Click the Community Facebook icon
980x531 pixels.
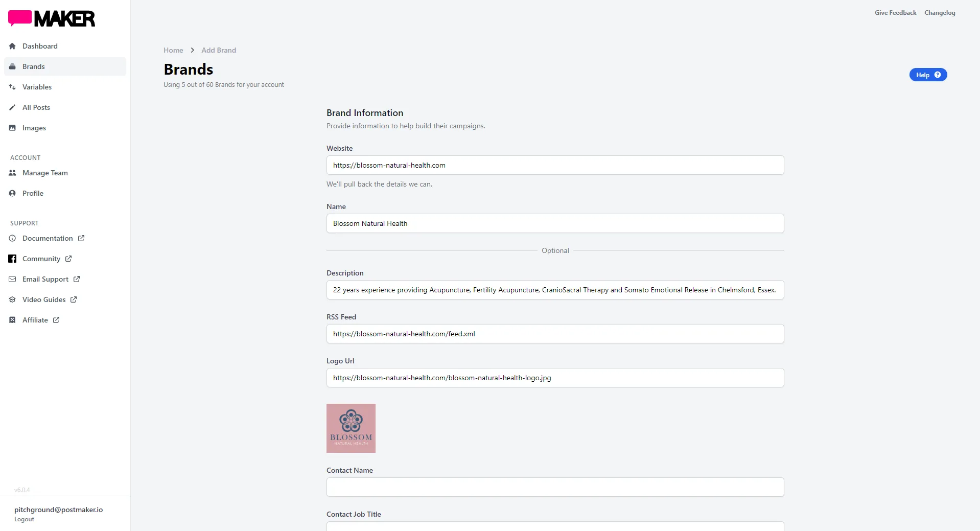[12, 259]
